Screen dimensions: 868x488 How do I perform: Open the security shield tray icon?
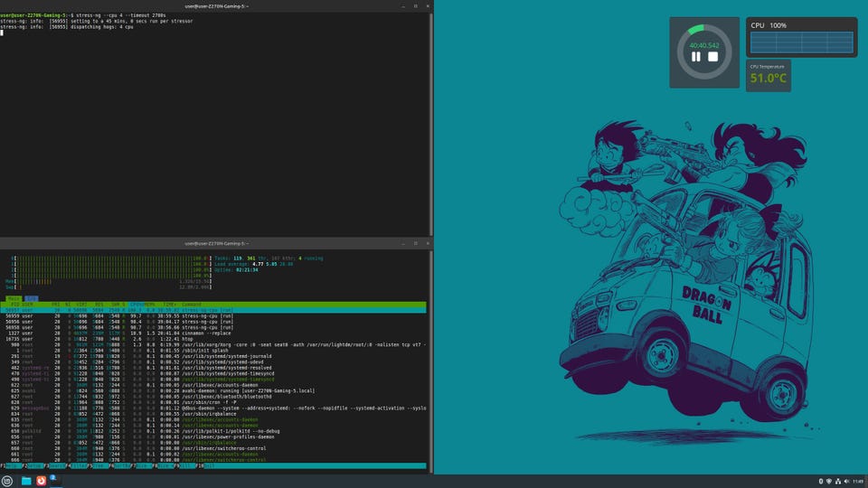828,481
